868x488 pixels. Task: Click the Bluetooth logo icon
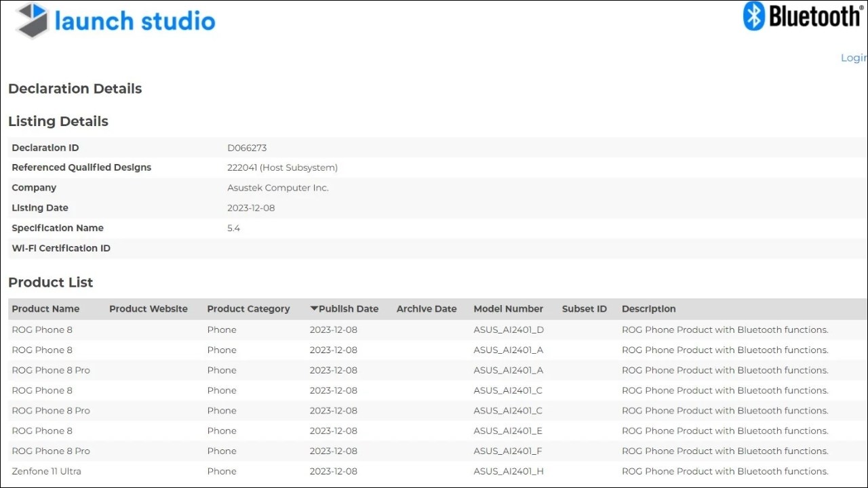pos(753,16)
